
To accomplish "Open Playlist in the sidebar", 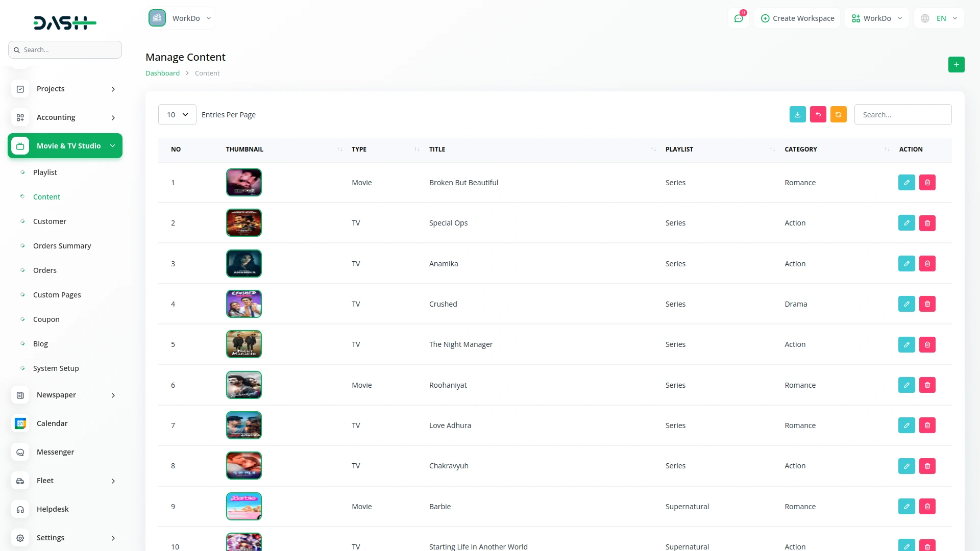I will tap(45, 172).
